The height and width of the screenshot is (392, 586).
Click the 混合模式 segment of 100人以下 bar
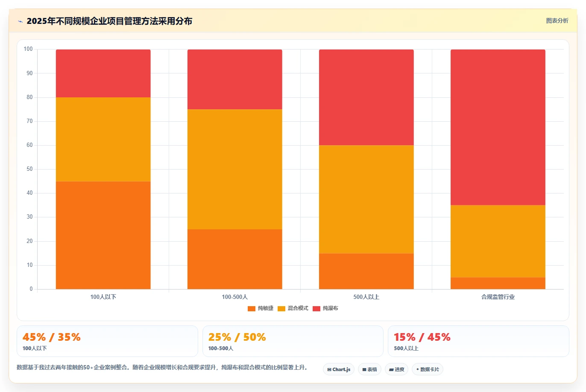click(x=103, y=140)
